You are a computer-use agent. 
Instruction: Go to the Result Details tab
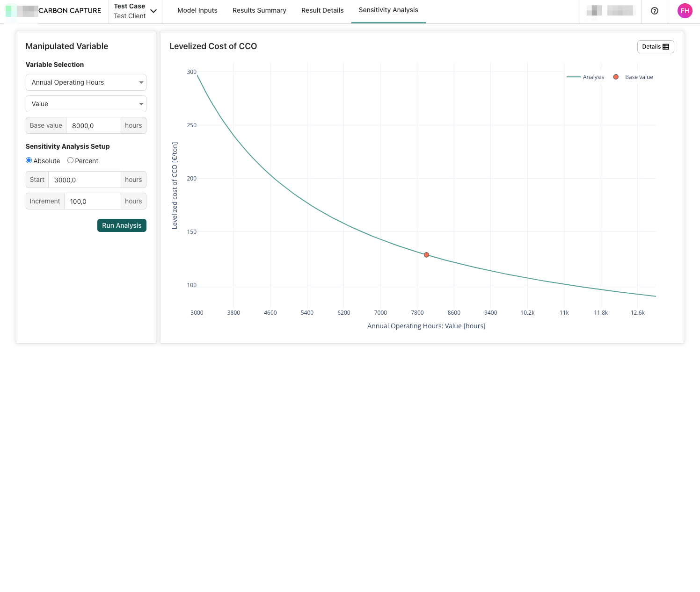point(322,10)
